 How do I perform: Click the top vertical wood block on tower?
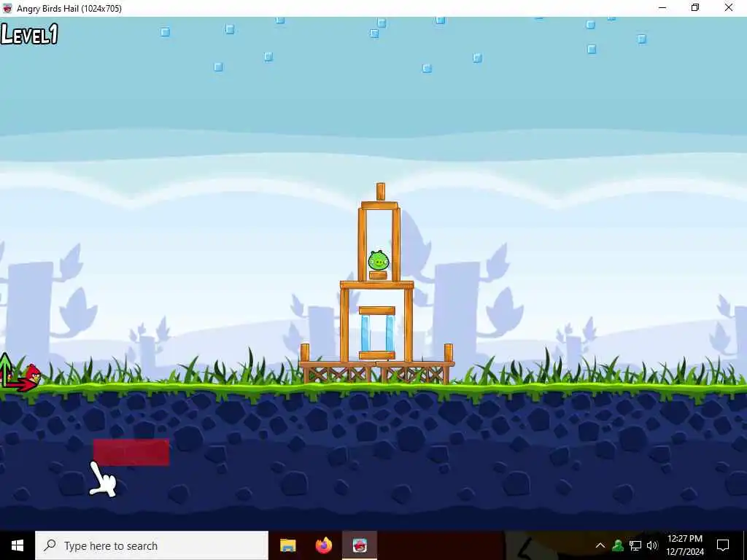coord(381,192)
